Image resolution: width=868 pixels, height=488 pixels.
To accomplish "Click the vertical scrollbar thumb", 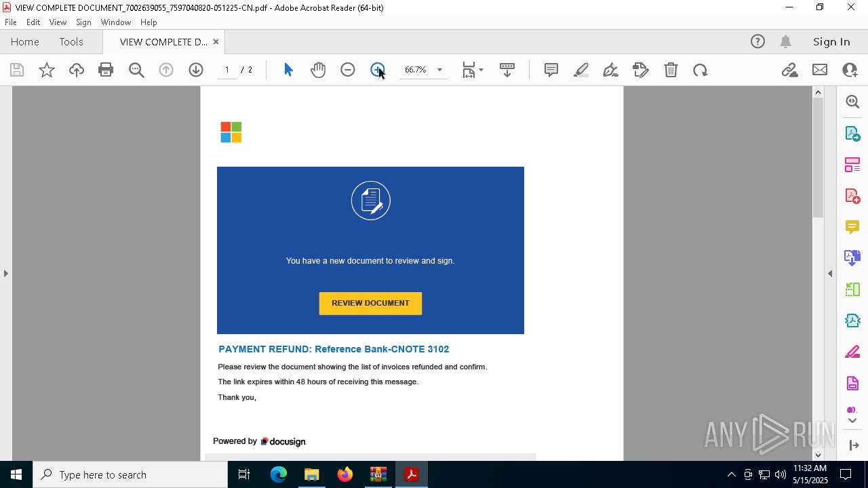I will 818,157.
